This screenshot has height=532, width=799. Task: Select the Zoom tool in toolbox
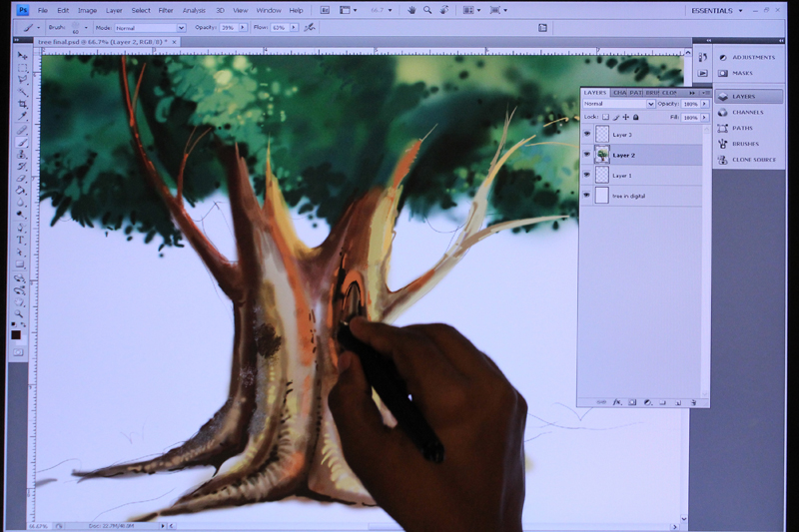coord(19,314)
